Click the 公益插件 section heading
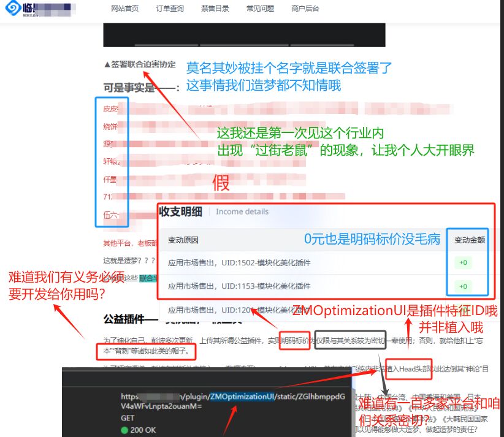 [121, 320]
